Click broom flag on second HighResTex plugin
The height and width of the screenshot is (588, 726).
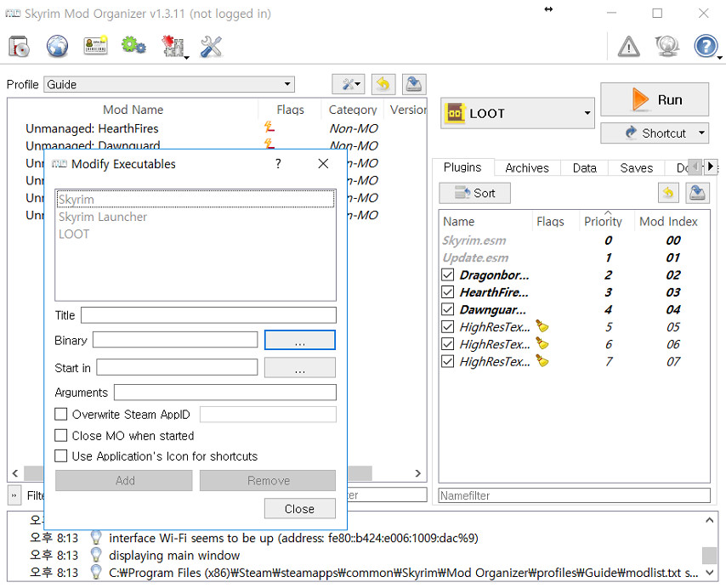(542, 344)
